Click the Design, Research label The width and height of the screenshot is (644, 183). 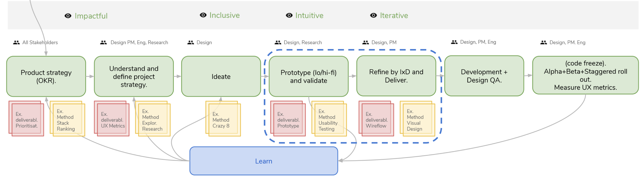[x=303, y=43]
